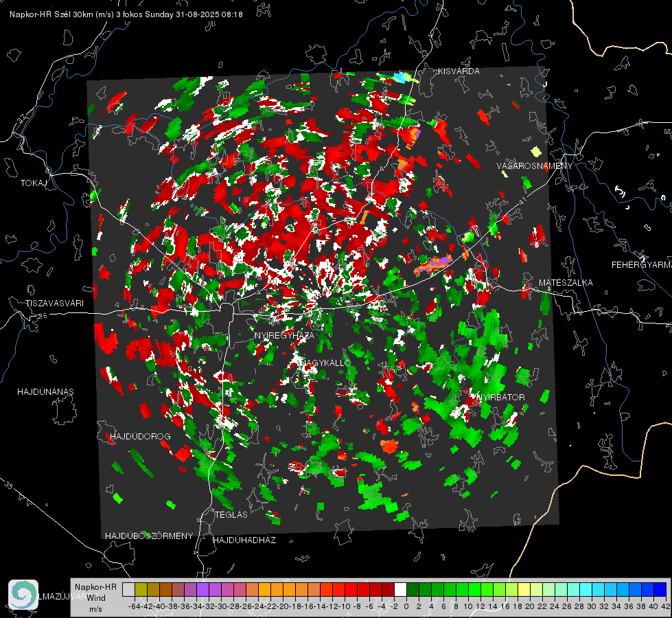This screenshot has width=672, height=618.
Task: Click the HAJDÚNÁNÁS label
Action: [x=45, y=391]
